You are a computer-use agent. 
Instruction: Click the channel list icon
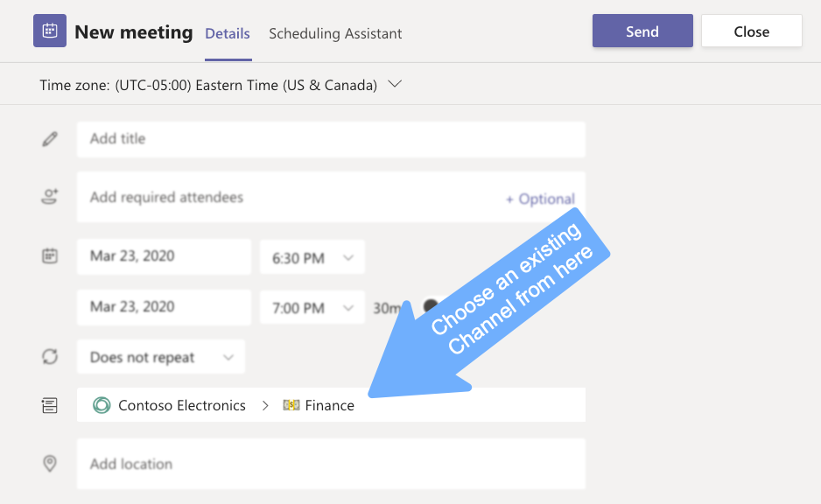pyautogui.click(x=50, y=405)
